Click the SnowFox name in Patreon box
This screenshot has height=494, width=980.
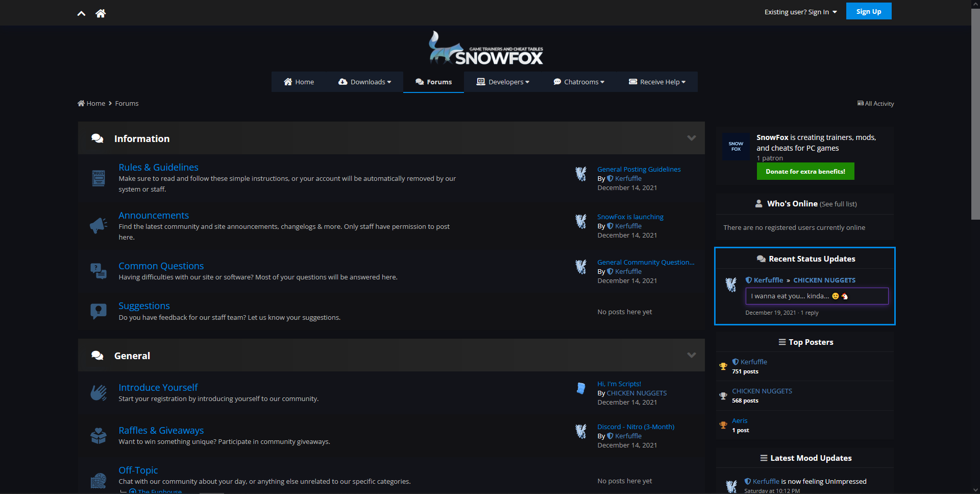click(x=772, y=137)
